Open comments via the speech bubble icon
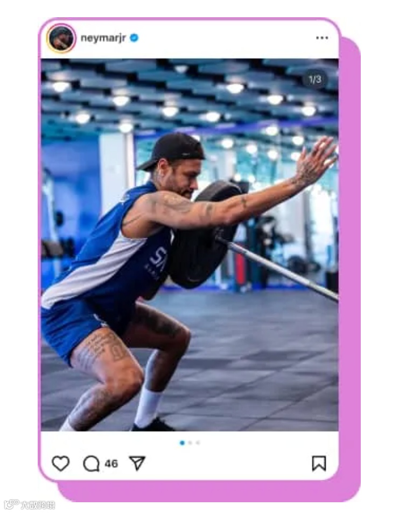 (91, 463)
